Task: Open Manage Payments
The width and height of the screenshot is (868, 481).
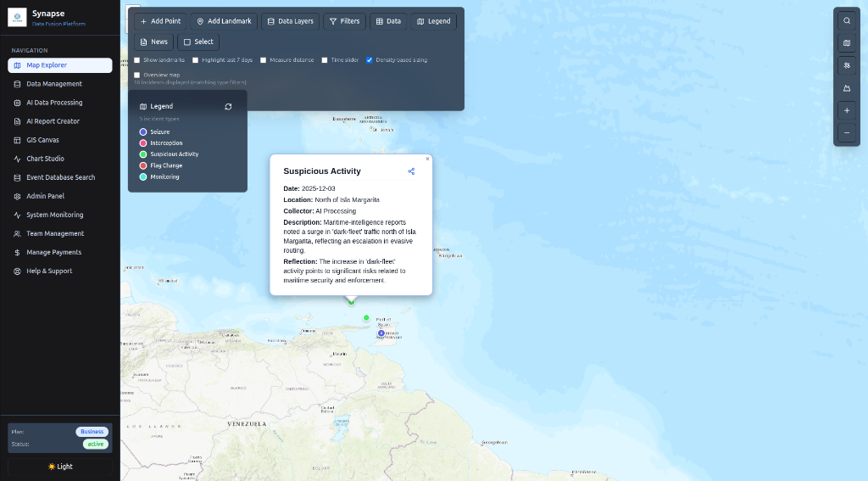Action: (x=60, y=253)
